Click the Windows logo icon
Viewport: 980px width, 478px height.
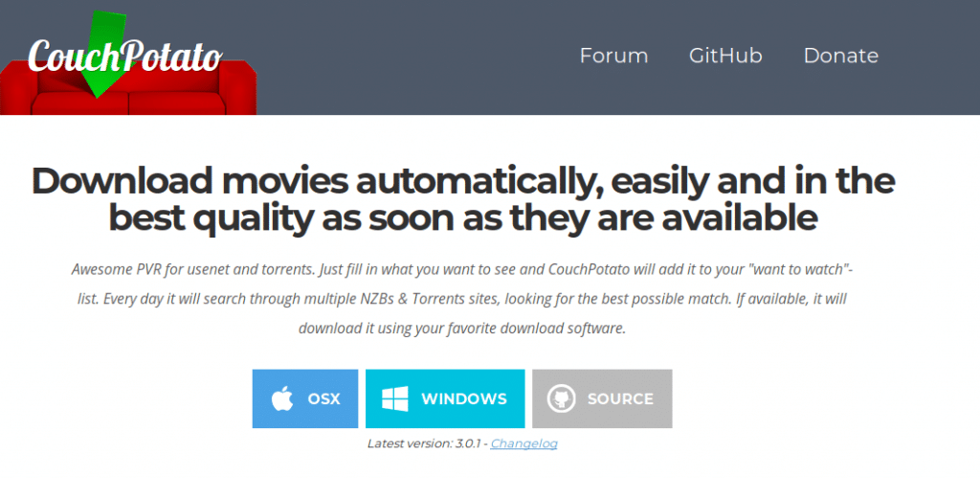point(395,398)
